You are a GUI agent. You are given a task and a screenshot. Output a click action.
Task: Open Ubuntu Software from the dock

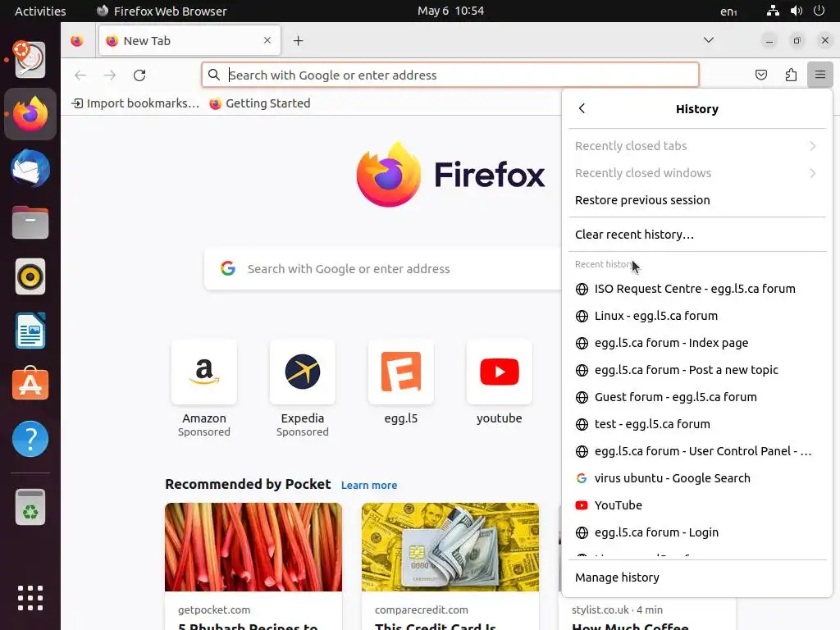(x=30, y=385)
